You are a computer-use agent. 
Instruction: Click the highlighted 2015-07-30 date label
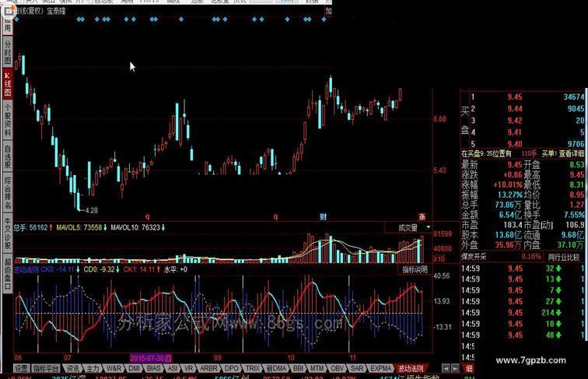point(151,358)
